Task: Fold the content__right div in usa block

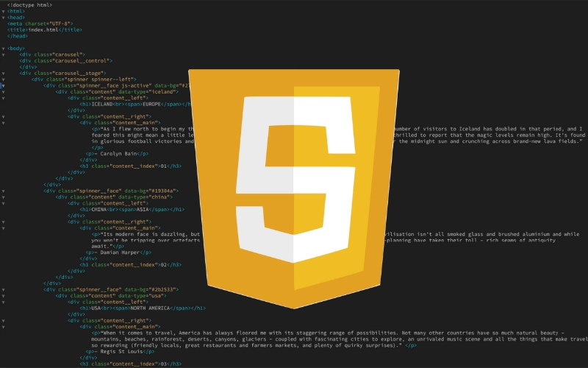Action: [x=4, y=321]
